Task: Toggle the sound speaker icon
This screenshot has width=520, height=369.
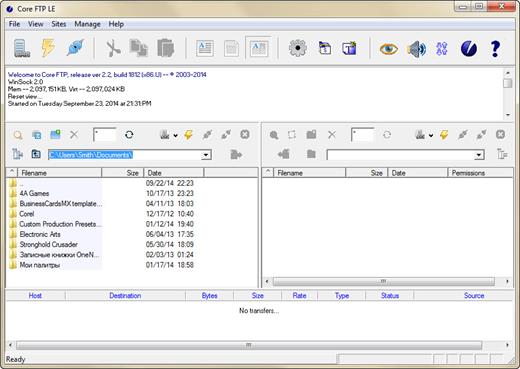Action: pyautogui.click(x=416, y=49)
